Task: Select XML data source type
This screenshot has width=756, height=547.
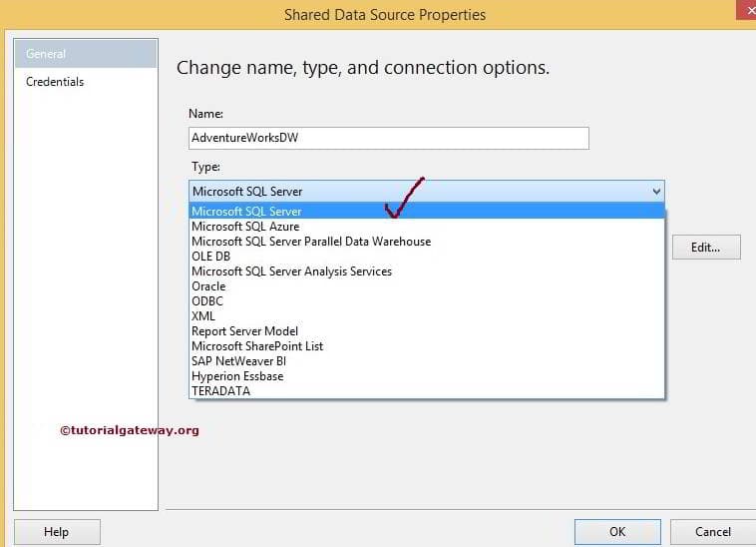Action: pyautogui.click(x=426, y=316)
